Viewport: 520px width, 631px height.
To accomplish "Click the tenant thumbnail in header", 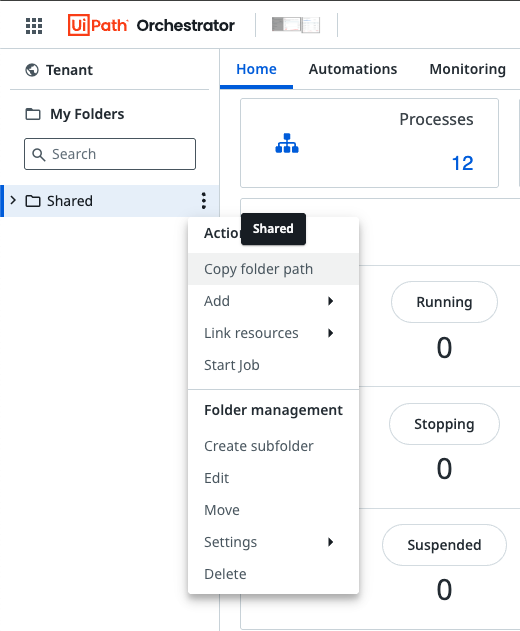I will point(296,25).
